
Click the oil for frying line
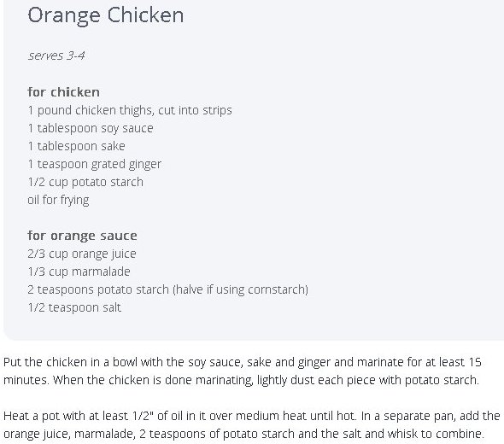pyautogui.click(x=58, y=200)
